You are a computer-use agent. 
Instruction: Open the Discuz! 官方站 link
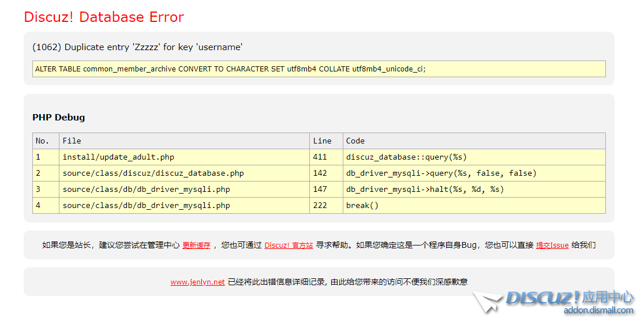click(289, 245)
